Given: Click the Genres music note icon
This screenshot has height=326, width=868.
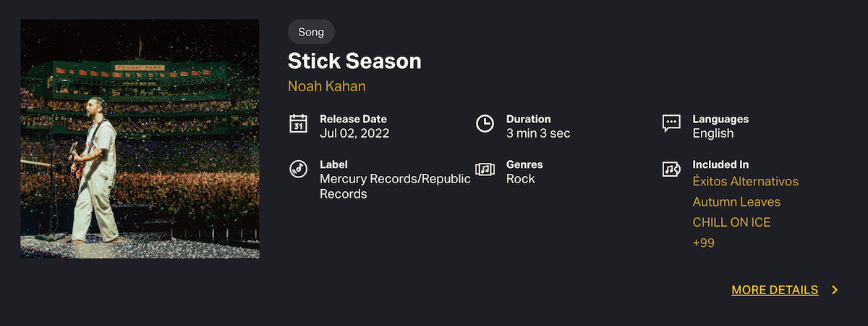Looking at the screenshot, I should (x=485, y=169).
